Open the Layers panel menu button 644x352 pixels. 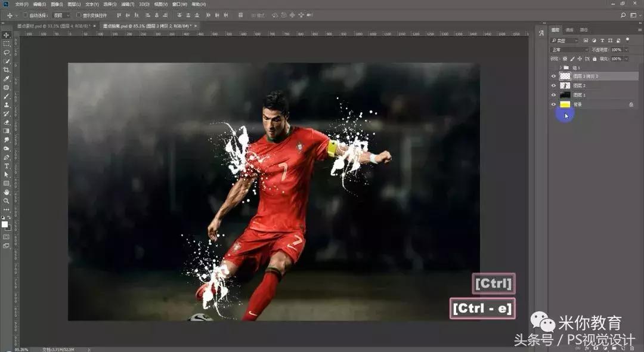(x=640, y=30)
